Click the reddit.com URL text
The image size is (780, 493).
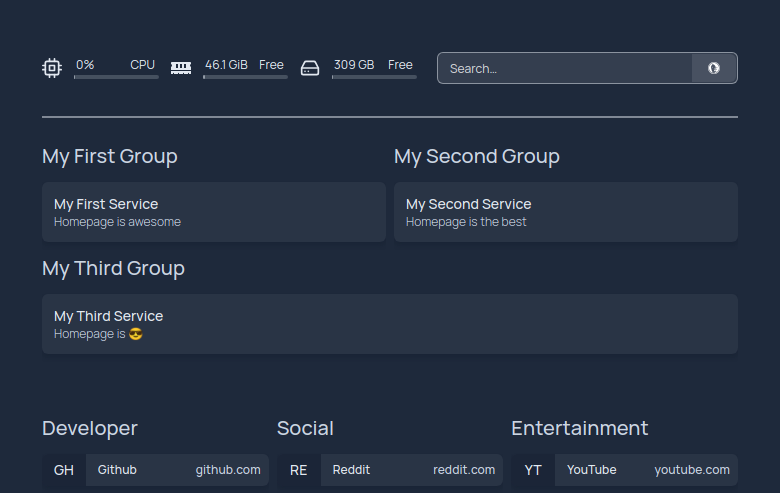(x=464, y=470)
